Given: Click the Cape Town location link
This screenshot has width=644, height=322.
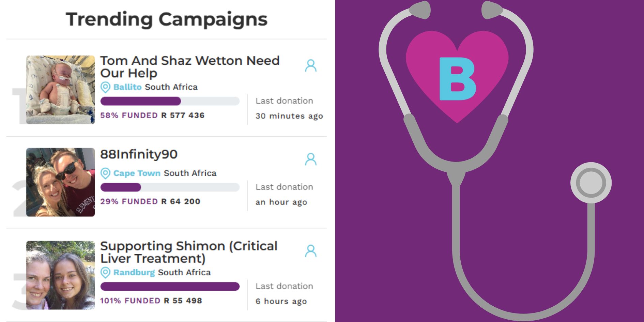Looking at the screenshot, I should click(x=137, y=173).
